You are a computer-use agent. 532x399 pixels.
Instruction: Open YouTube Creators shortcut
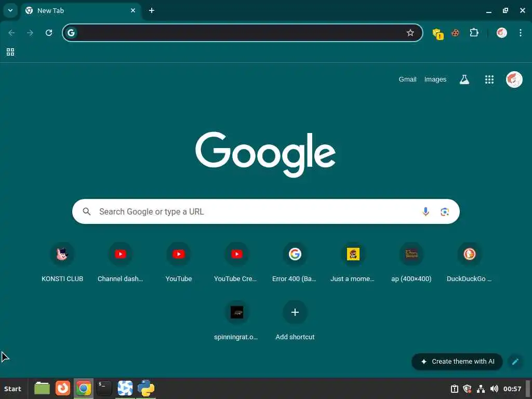[x=237, y=262]
